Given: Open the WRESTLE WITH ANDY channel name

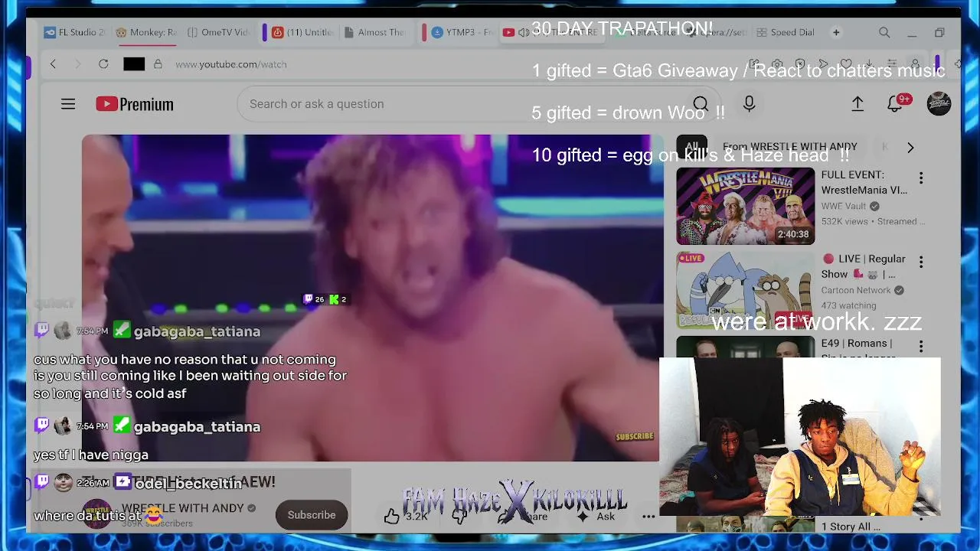Looking at the screenshot, I should click(183, 508).
